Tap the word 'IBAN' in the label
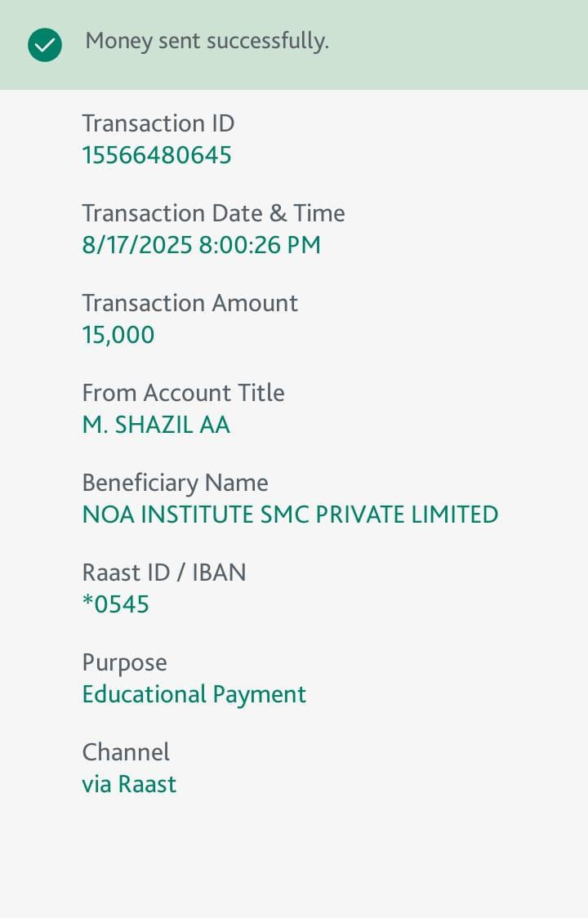The width and height of the screenshot is (588, 918). tap(218, 573)
